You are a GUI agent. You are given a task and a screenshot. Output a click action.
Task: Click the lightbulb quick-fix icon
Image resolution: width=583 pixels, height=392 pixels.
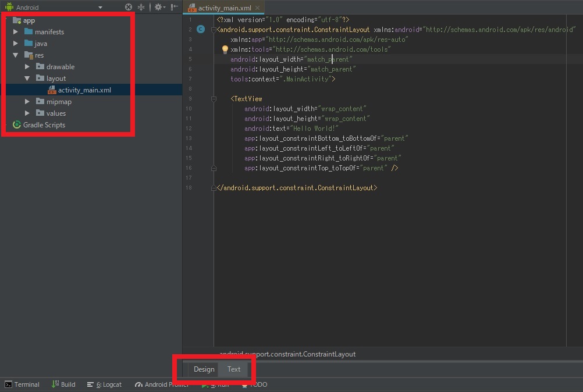pyautogui.click(x=225, y=49)
